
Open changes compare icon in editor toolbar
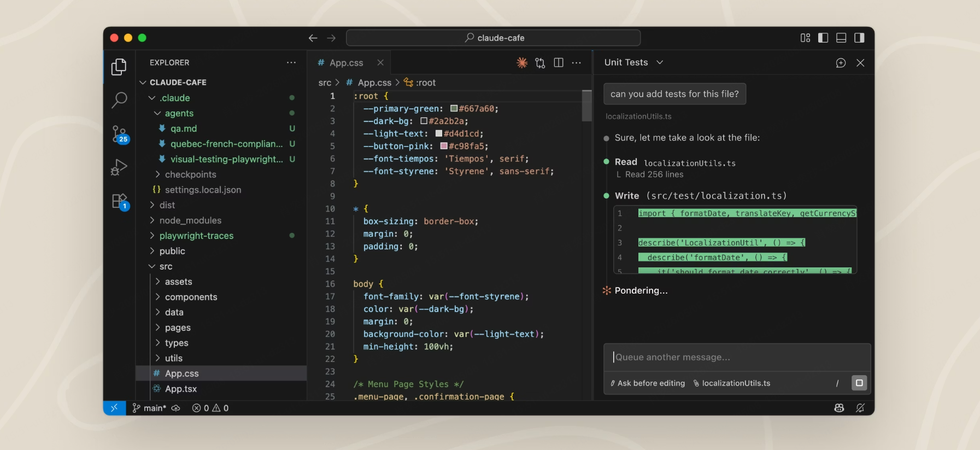pyautogui.click(x=540, y=63)
